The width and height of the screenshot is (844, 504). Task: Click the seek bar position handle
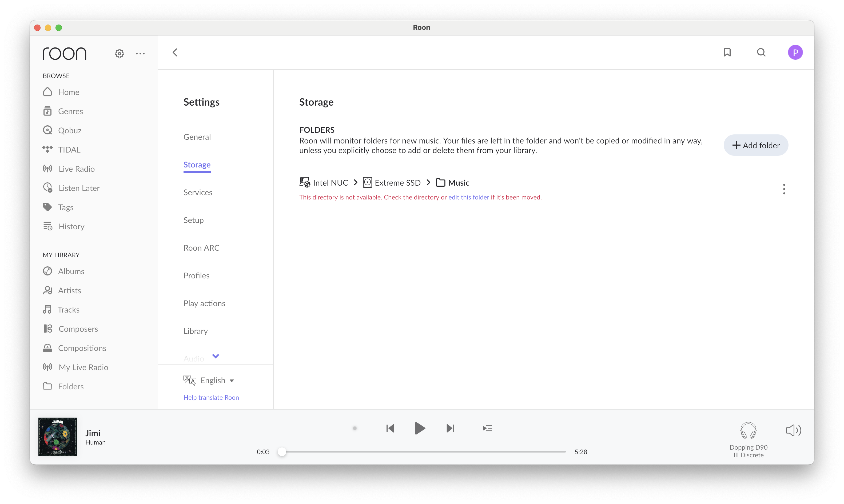(282, 452)
